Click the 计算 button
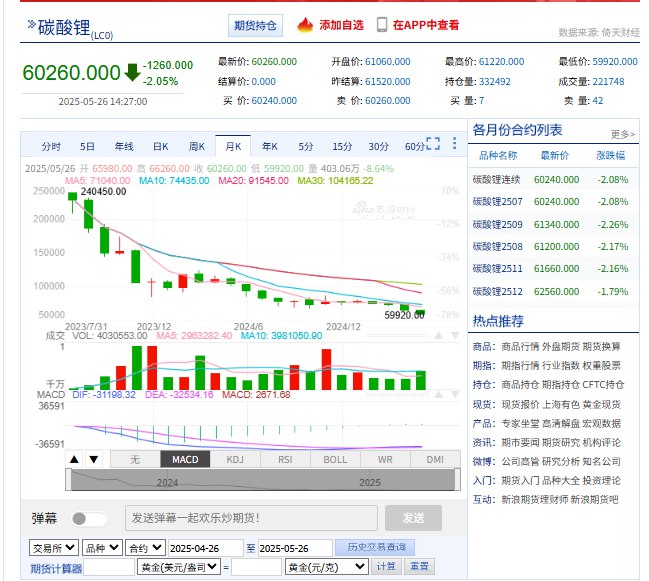This screenshot has height=581, width=649. coord(386,566)
